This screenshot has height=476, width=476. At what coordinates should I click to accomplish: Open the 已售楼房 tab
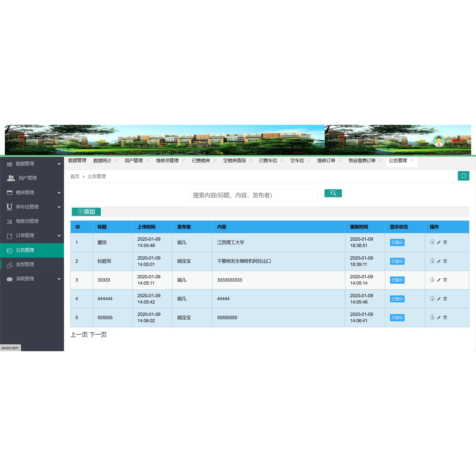pyautogui.click(x=201, y=160)
